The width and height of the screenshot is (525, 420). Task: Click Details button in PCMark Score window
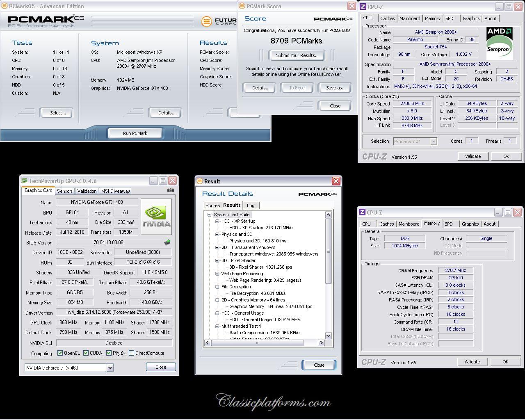pos(260,88)
